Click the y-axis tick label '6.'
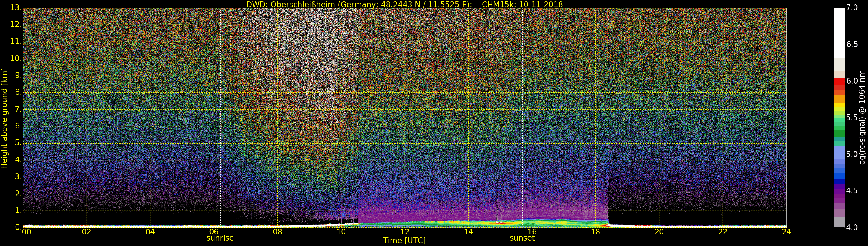This screenshot has height=246, width=868. 18,126
